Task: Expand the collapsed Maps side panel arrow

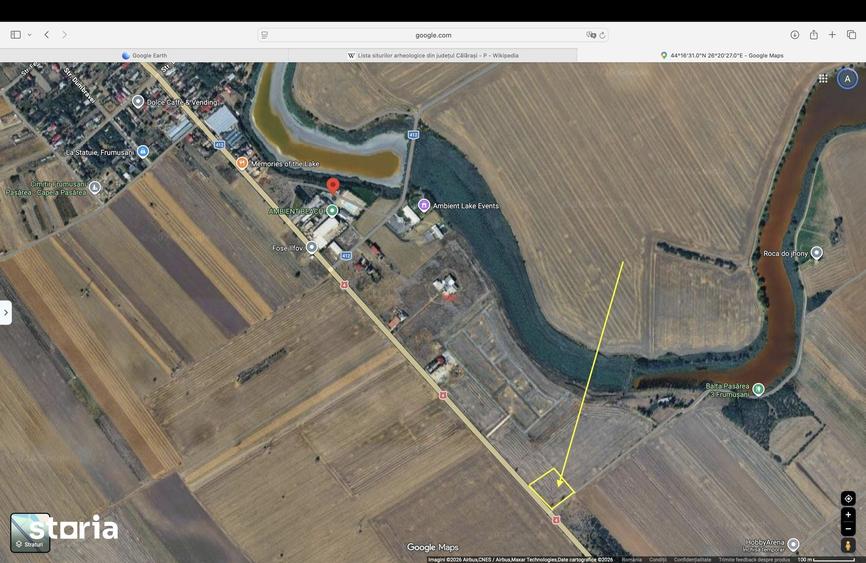Action: point(6,313)
